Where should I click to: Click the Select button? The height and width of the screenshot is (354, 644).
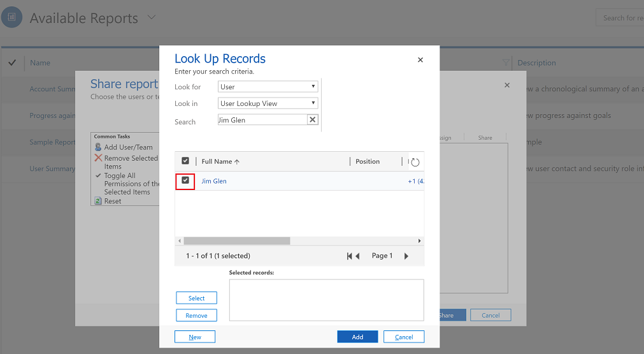[x=196, y=298]
